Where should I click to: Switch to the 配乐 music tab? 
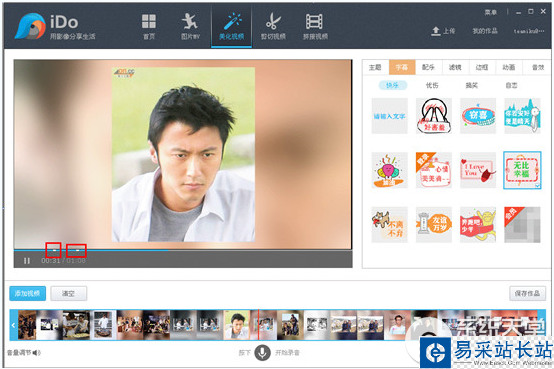pyautogui.click(x=428, y=67)
